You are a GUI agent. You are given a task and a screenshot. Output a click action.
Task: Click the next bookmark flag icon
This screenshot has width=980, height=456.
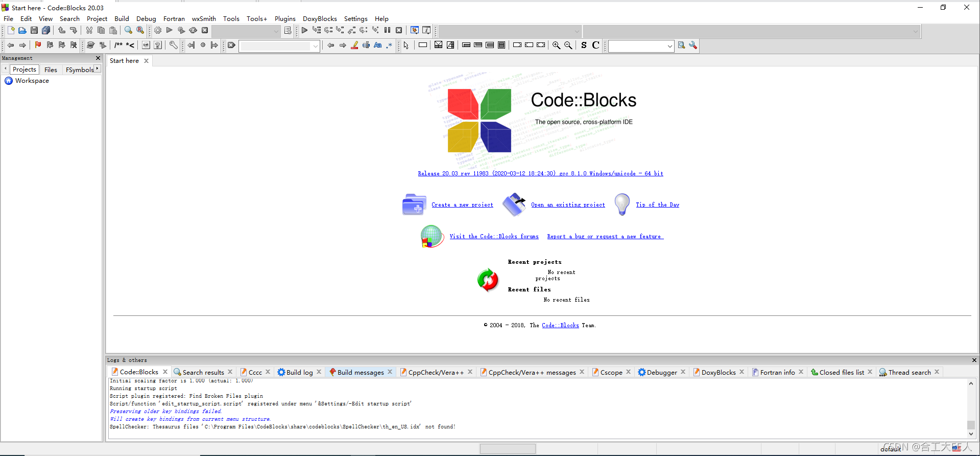click(x=62, y=45)
